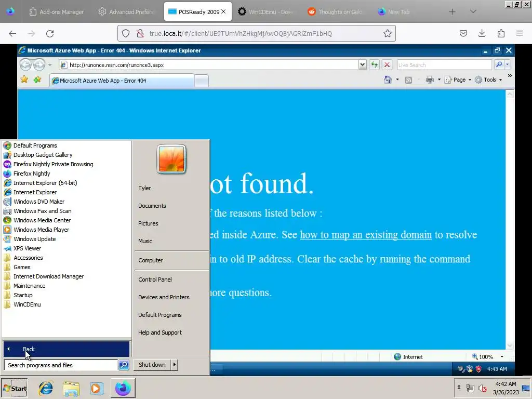Image resolution: width=532 pixels, height=399 pixels.
Task: Click the Start button
Action: (x=15, y=388)
